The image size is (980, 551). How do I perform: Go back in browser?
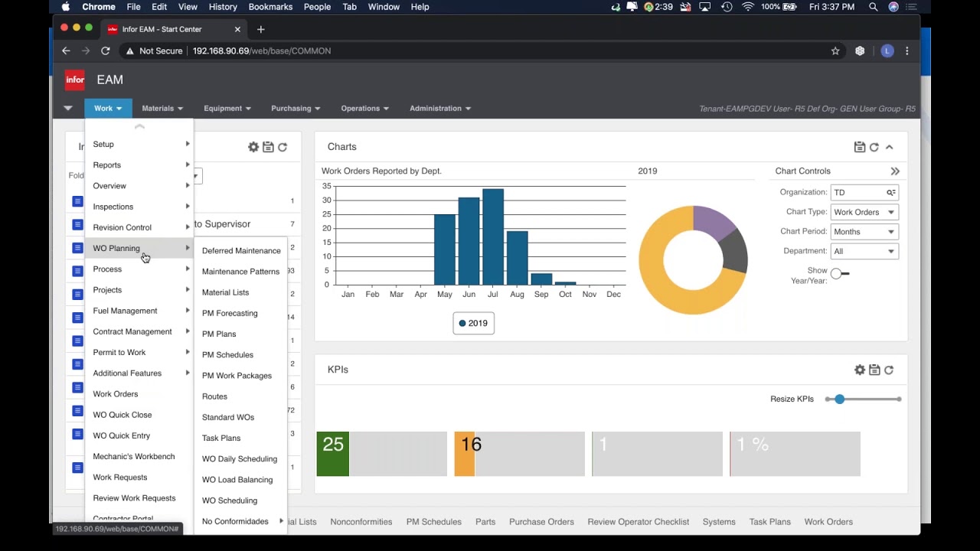[66, 51]
